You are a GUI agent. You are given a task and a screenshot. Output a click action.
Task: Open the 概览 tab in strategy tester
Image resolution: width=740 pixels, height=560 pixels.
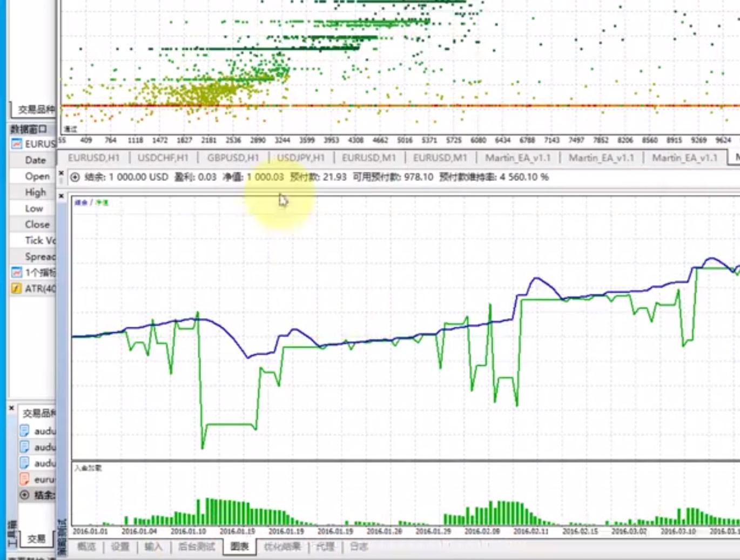tap(86, 546)
